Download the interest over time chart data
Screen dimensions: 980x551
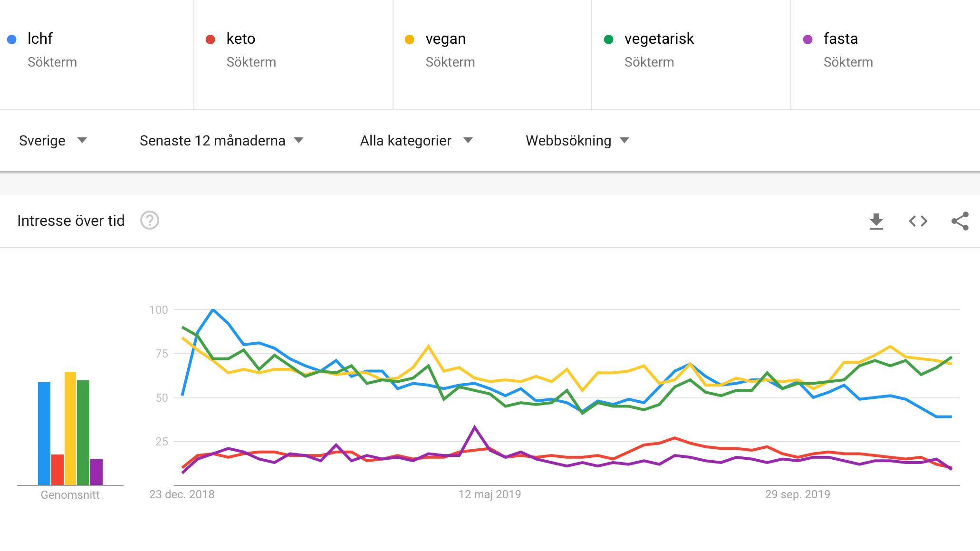coord(876,221)
